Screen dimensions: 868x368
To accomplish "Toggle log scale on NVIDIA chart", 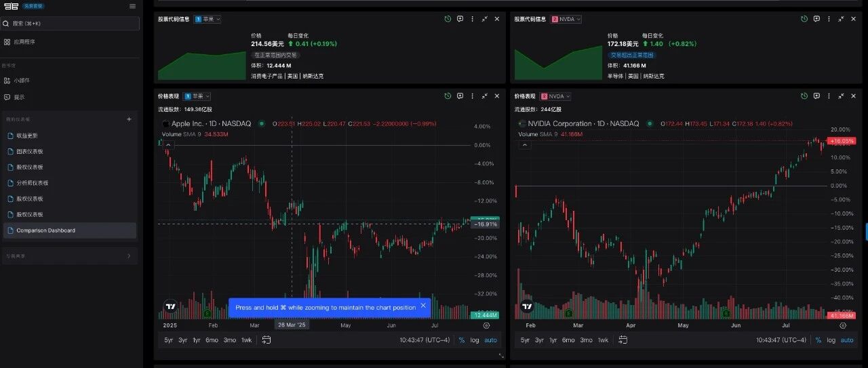I will [831, 340].
